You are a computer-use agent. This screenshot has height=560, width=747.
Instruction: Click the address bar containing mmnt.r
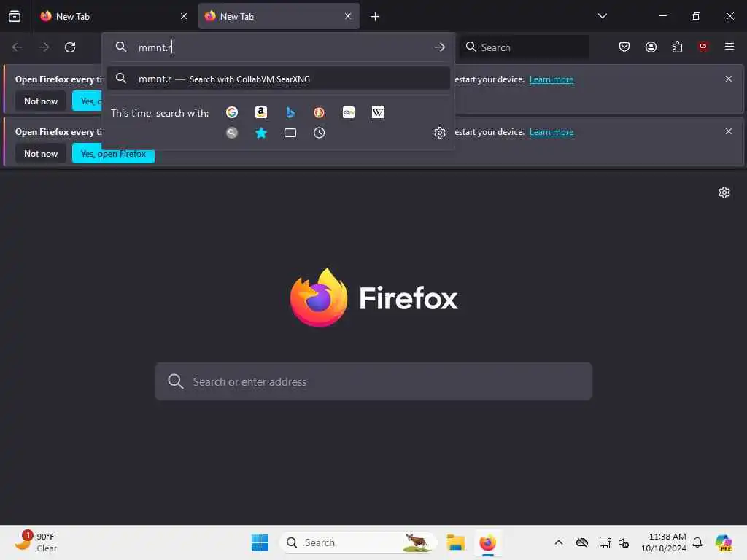click(x=279, y=47)
